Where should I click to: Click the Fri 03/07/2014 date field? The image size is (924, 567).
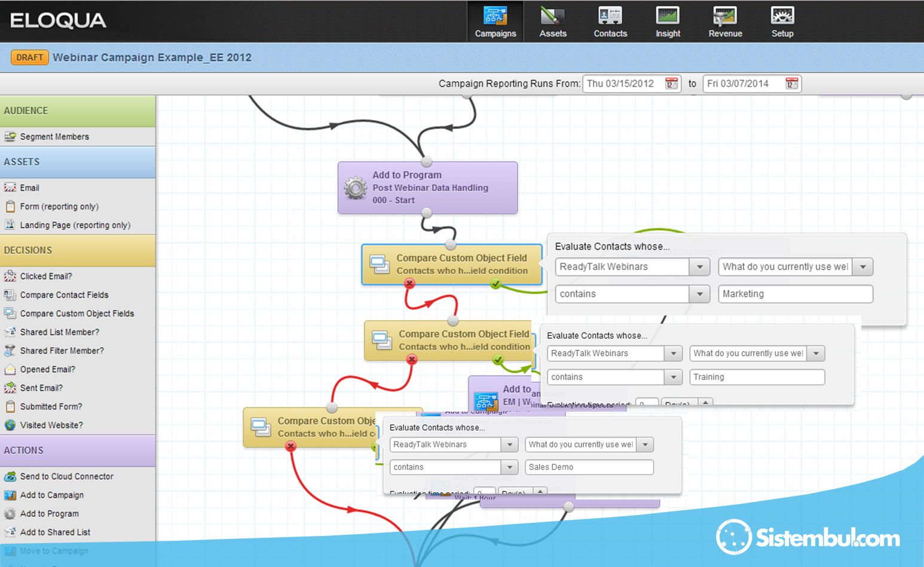(x=752, y=84)
